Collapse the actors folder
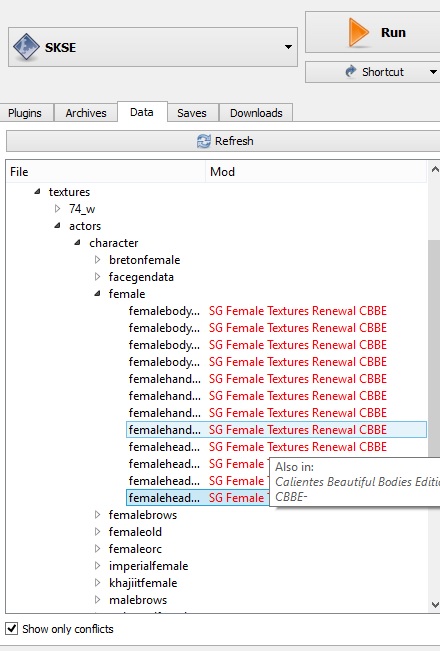Screen dimensions: 440x651 tap(58, 226)
